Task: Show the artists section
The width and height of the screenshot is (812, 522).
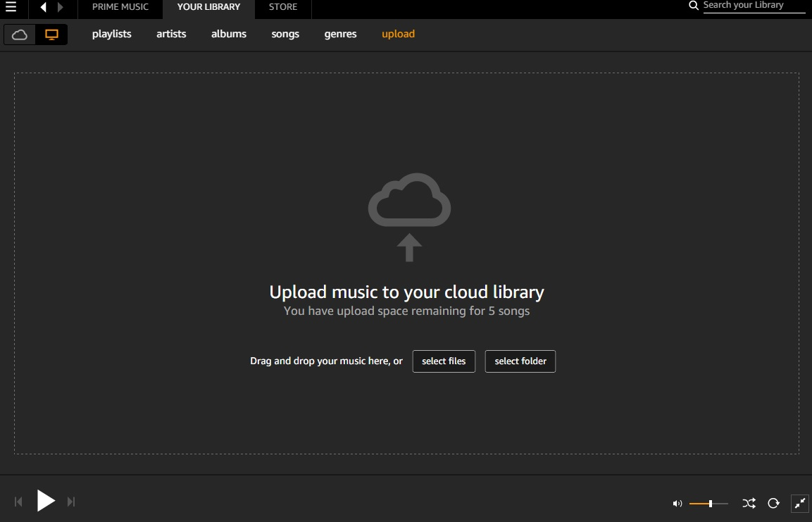Action: [x=171, y=35]
